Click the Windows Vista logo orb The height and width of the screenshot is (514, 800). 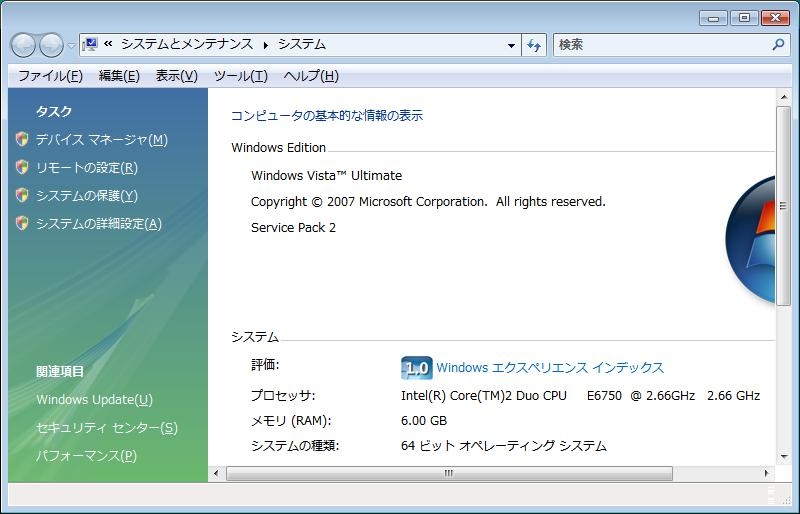coord(750,238)
